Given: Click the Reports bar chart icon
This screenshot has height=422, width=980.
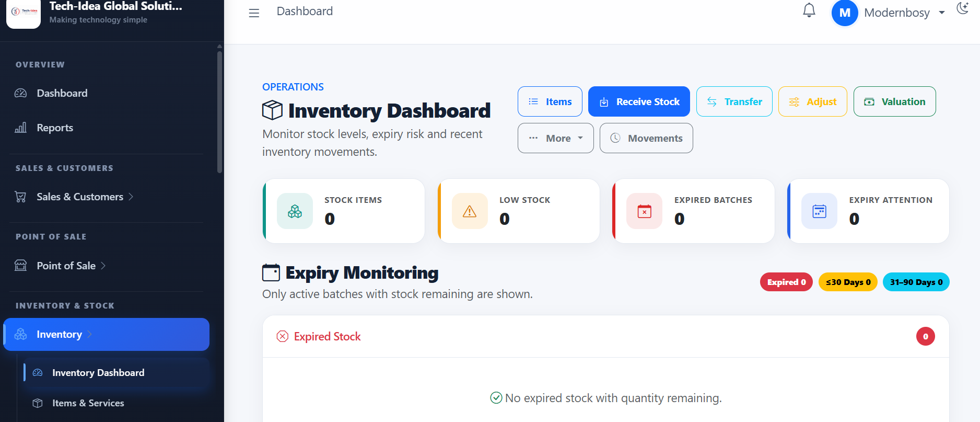Looking at the screenshot, I should [x=20, y=128].
